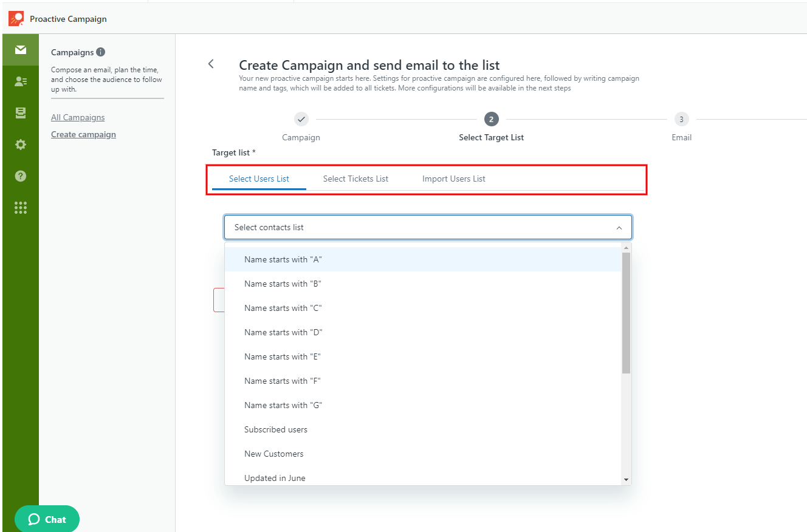Open the help question mark icon
The height and width of the screenshot is (532, 807).
21,176
